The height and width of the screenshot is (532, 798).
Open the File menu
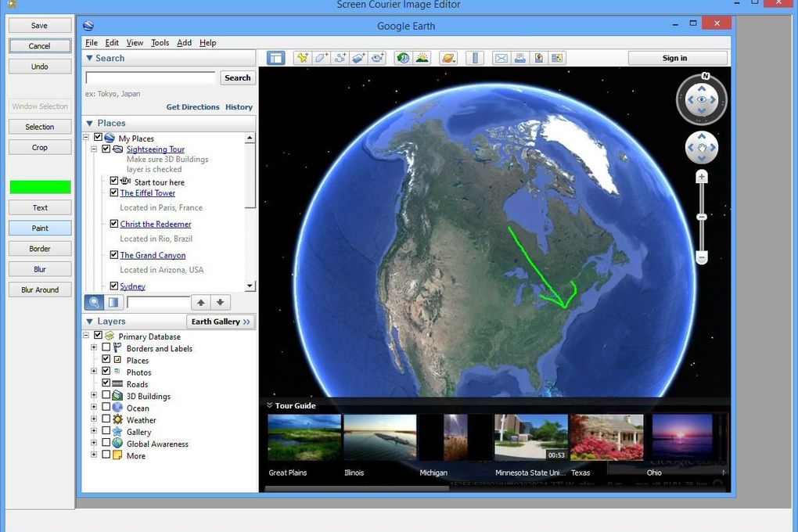(x=92, y=43)
